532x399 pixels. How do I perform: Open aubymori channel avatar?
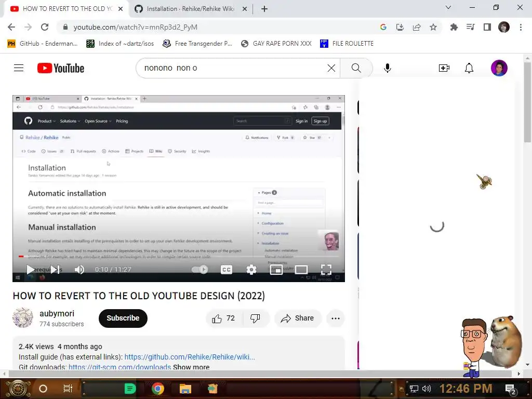click(x=23, y=318)
